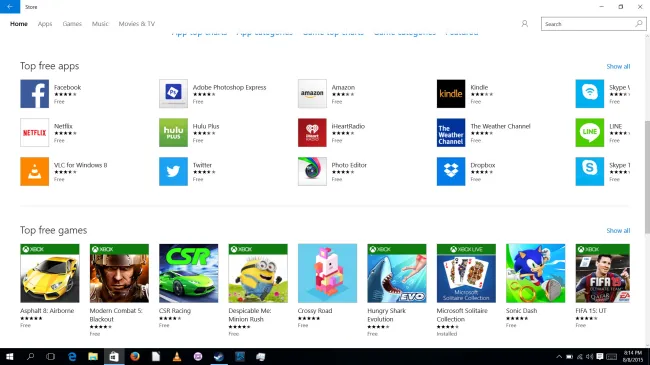Screen dimensions: 650x365
Task: Open CSR Racing game tile
Action: (189, 273)
